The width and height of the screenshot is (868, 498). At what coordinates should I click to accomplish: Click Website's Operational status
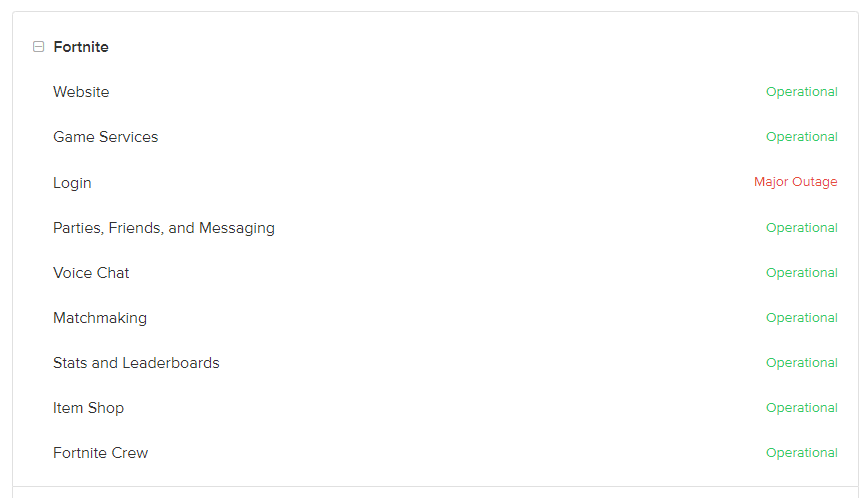[801, 92]
